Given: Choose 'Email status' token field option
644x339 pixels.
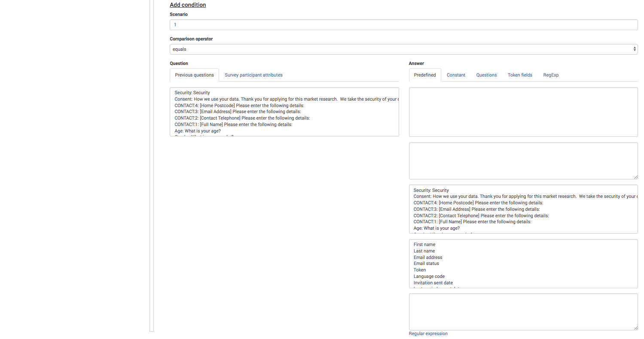Looking at the screenshot, I should (x=426, y=264).
